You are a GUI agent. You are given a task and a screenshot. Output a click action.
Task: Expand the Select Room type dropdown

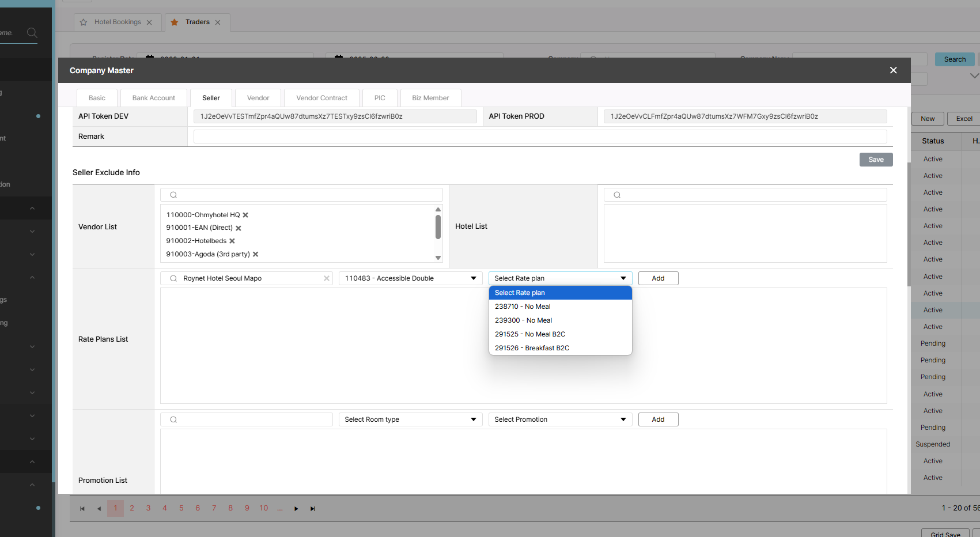click(410, 419)
